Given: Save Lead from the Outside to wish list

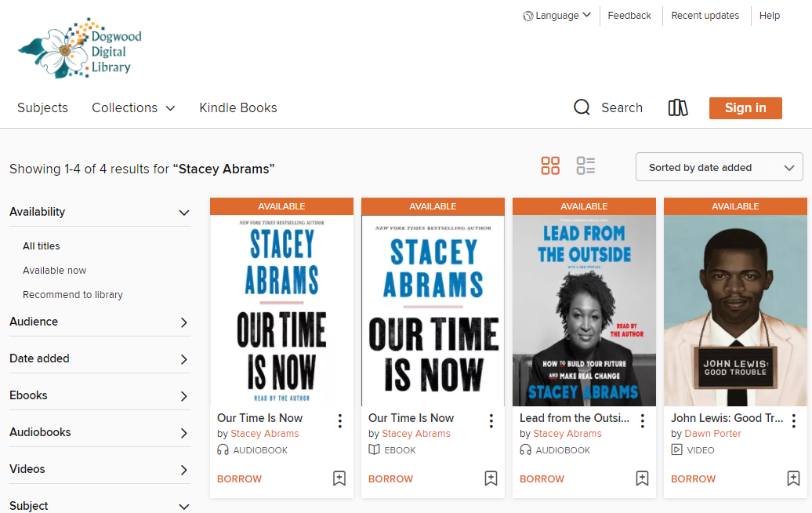Looking at the screenshot, I should click(x=642, y=478).
